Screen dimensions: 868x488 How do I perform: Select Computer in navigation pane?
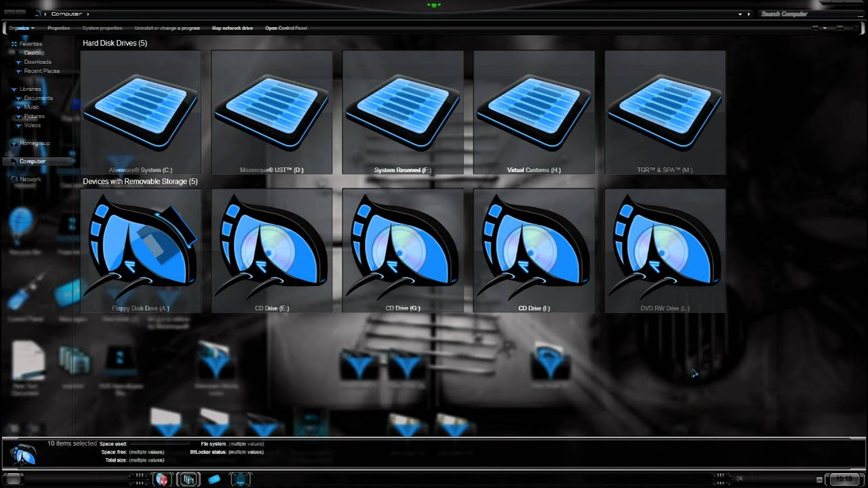tap(37, 161)
